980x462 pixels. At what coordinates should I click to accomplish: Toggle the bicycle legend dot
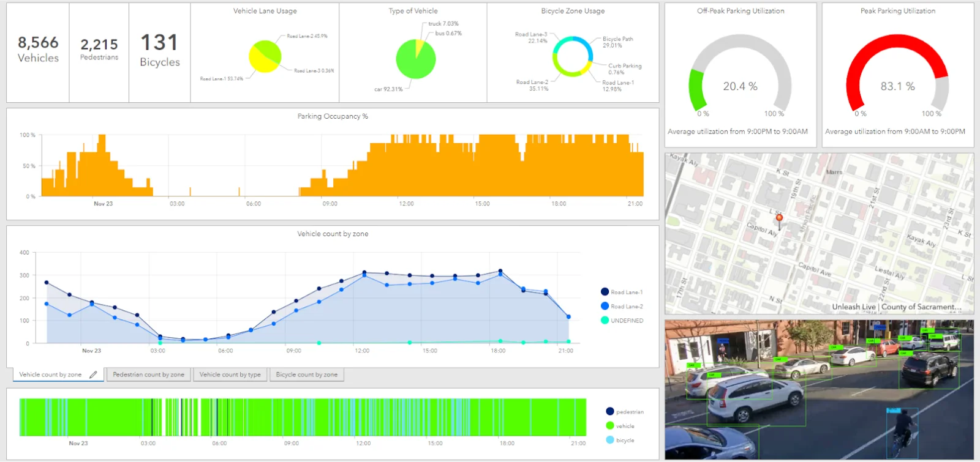tap(609, 439)
